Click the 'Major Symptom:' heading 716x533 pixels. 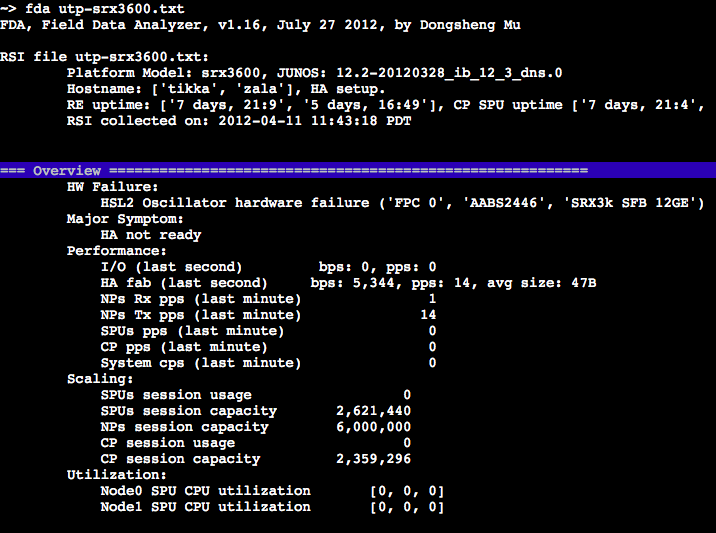pyautogui.click(x=124, y=219)
